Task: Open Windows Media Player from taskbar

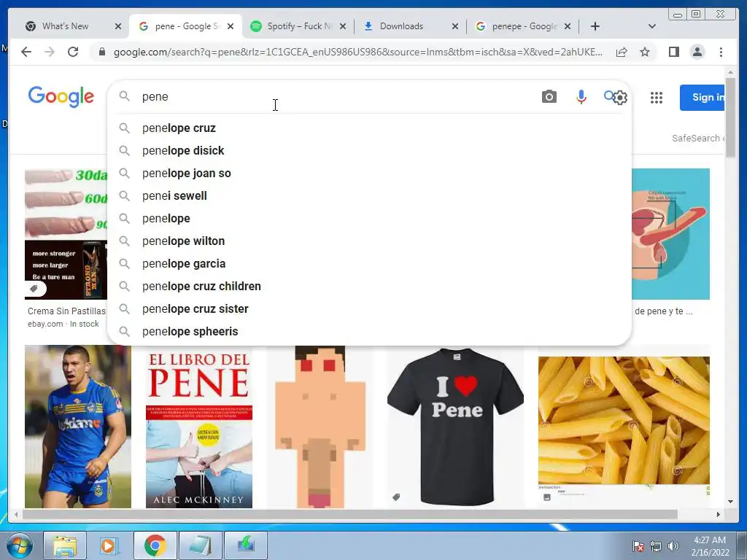Action: coord(109,545)
